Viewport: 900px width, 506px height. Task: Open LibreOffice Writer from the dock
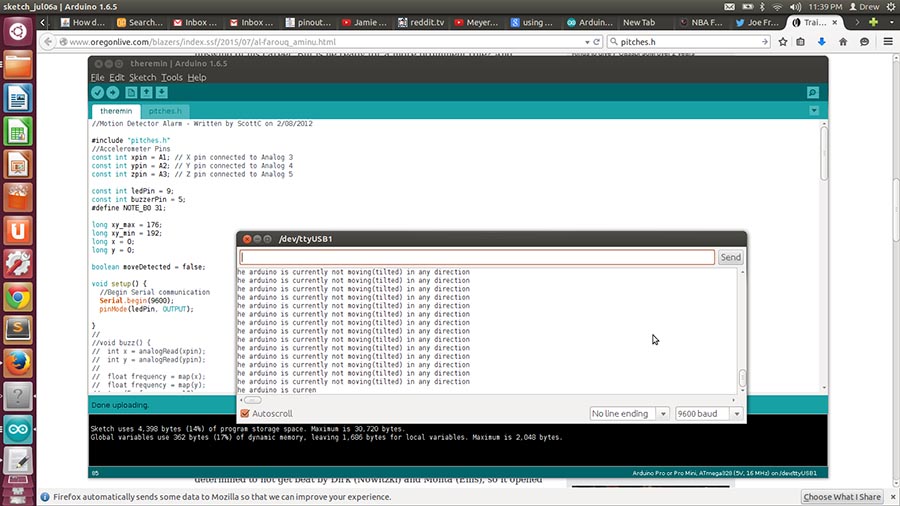pyautogui.click(x=18, y=98)
